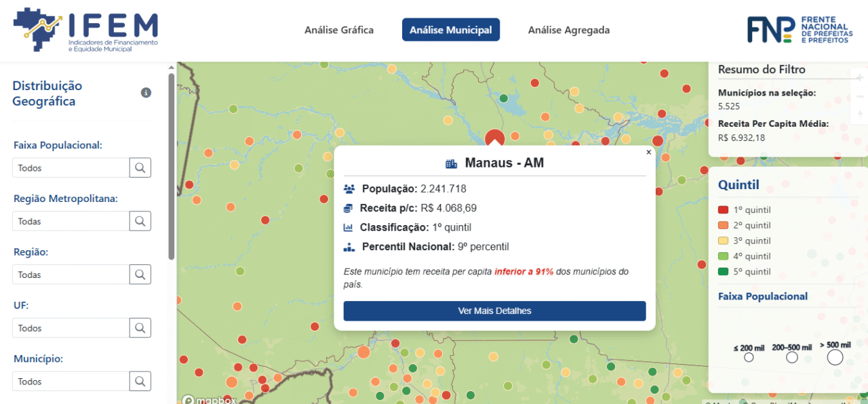Image resolution: width=868 pixels, height=404 pixels.
Task: Click the dark green 5º quintil swatch
Action: click(x=723, y=272)
